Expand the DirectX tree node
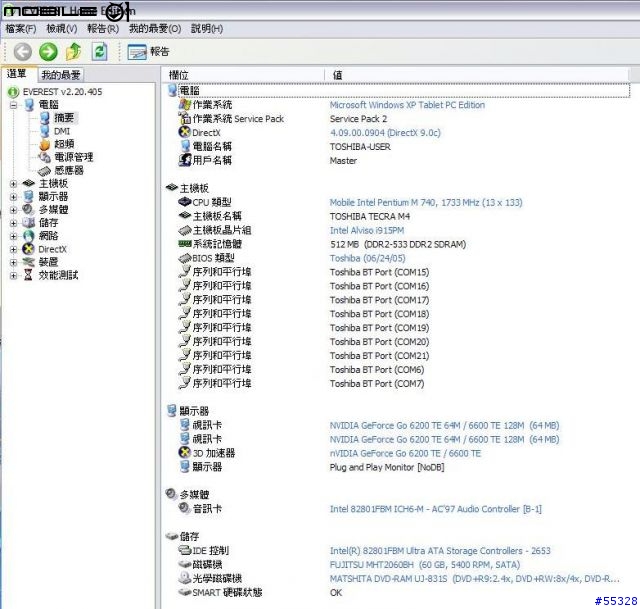Viewport: 640px width, 609px height. pyautogui.click(x=13, y=249)
